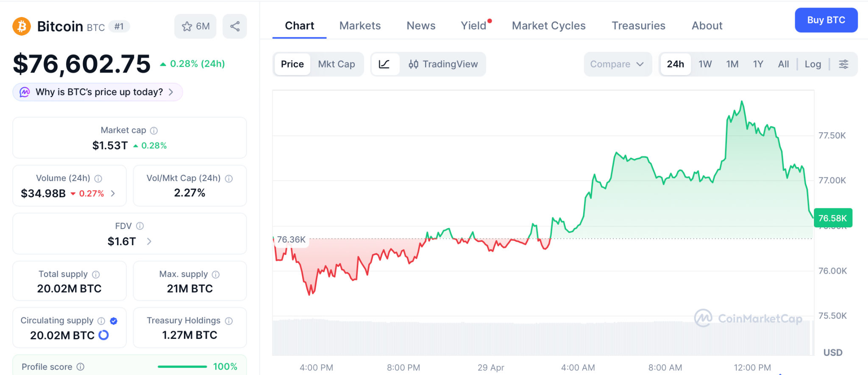Screen dimensions: 868x375
Task: Switch to the Markets tab
Action: click(360, 26)
